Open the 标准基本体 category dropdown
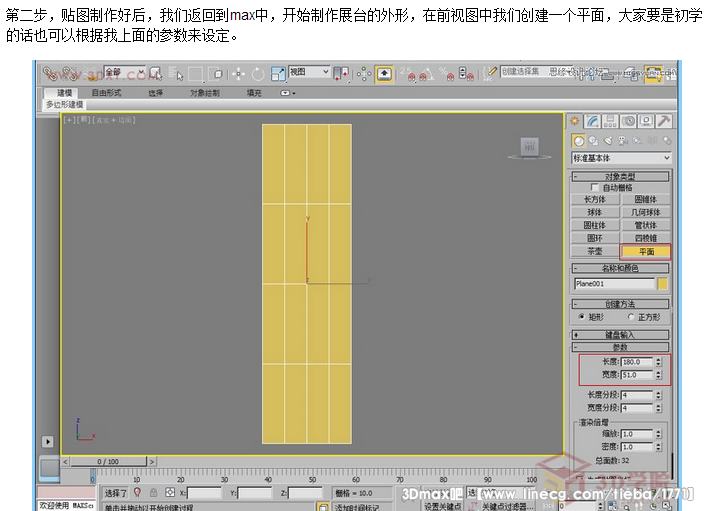 point(621,158)
